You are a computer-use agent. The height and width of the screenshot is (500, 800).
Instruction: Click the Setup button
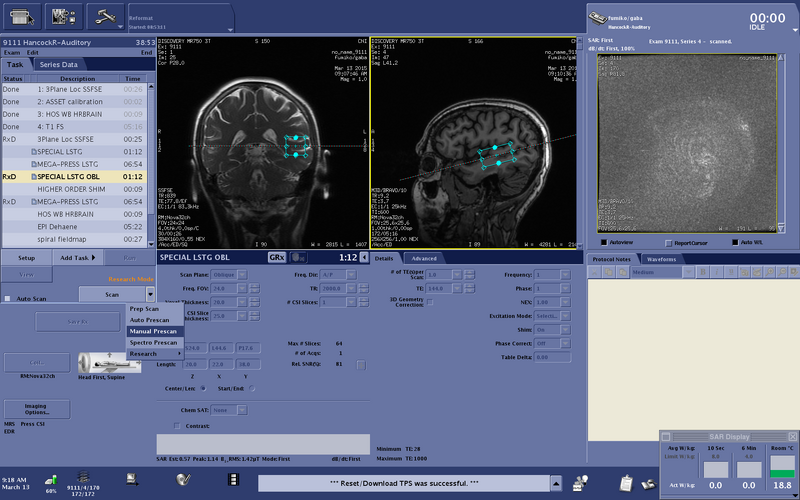click(27, 258)
